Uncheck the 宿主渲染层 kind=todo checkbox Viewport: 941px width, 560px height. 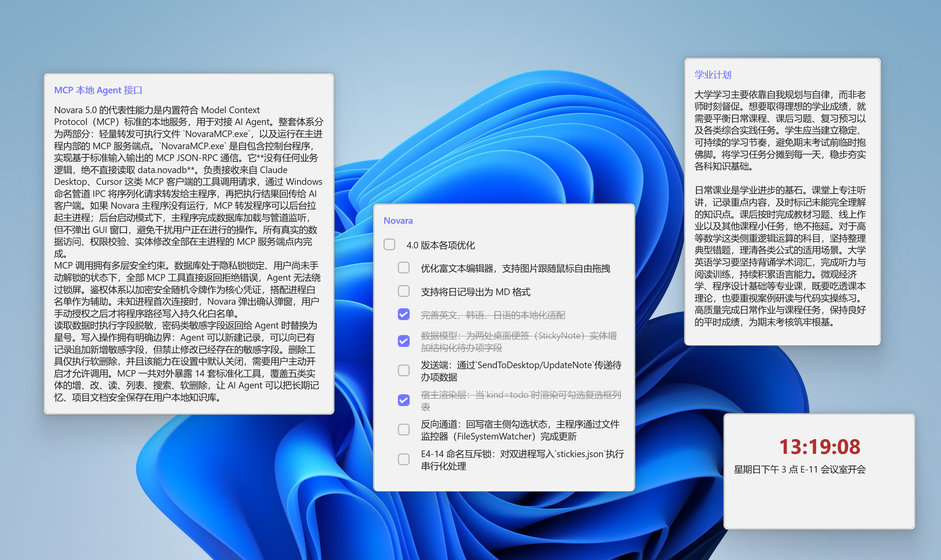(x=404, y=400)
